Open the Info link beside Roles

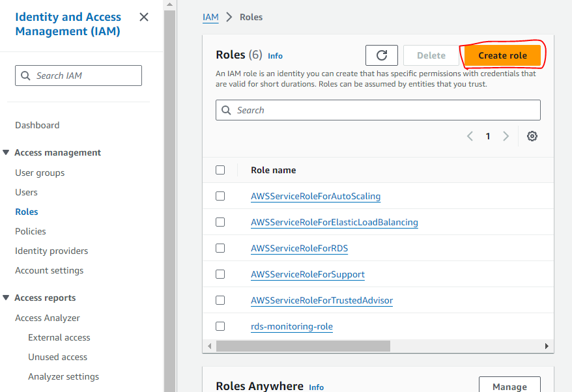(x=275, y=56)
